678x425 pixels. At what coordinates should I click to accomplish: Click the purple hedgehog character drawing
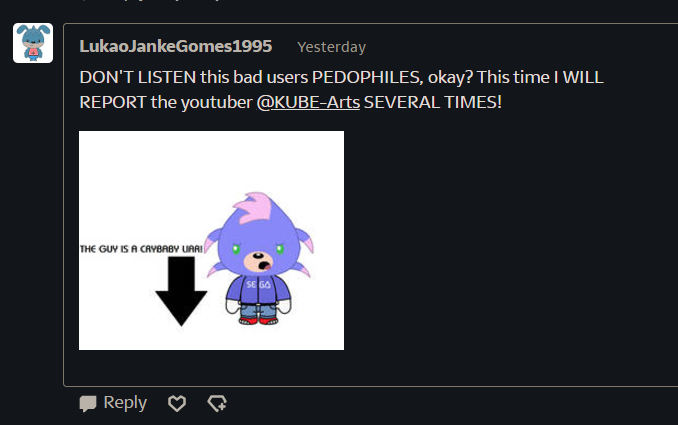coord(259,259)
